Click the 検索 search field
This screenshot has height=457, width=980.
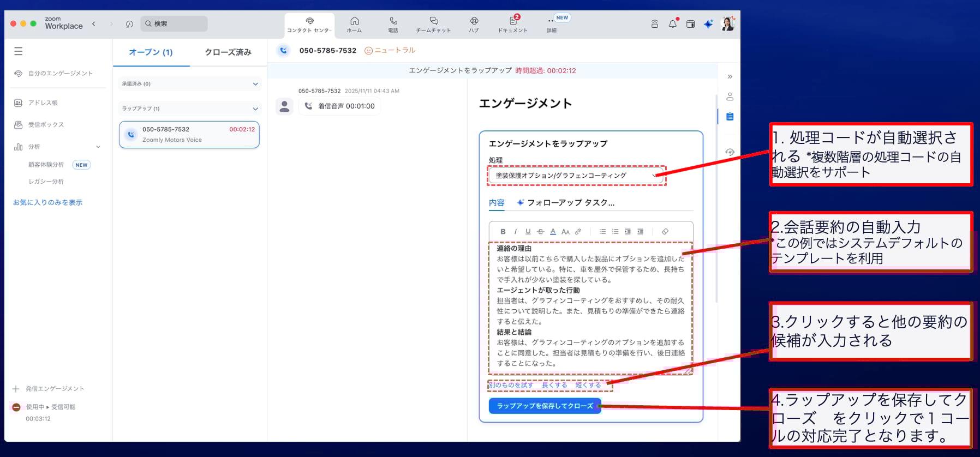pos(175,24)
